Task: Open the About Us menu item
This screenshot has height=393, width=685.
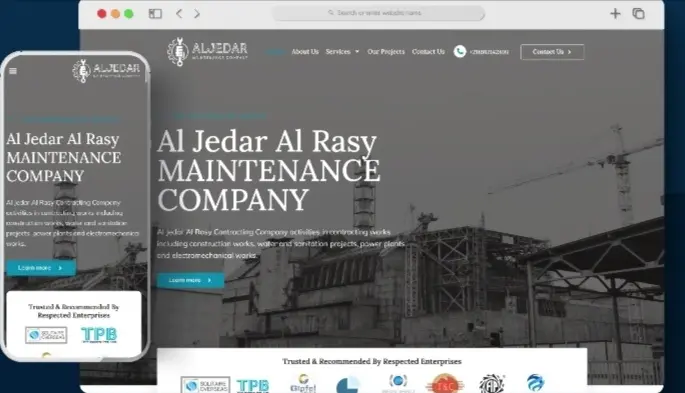Action: click(x=305, y=52)
